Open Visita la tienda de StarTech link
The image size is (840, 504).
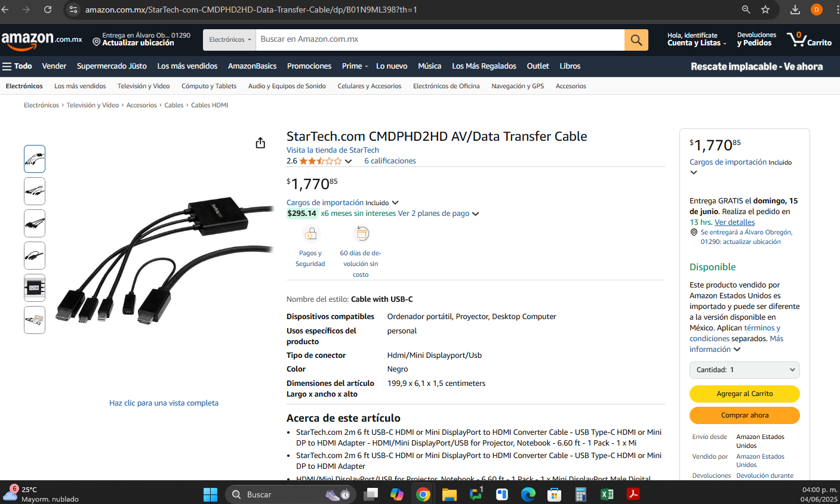[333, 150]
